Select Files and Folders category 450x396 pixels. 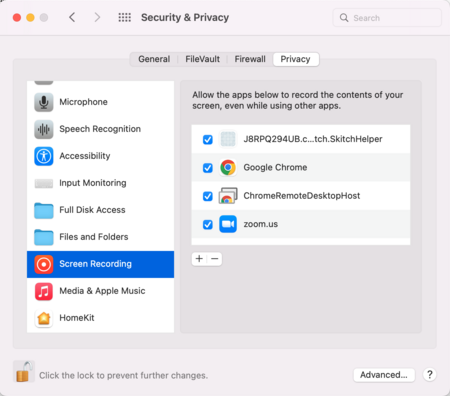click(100, 237)
